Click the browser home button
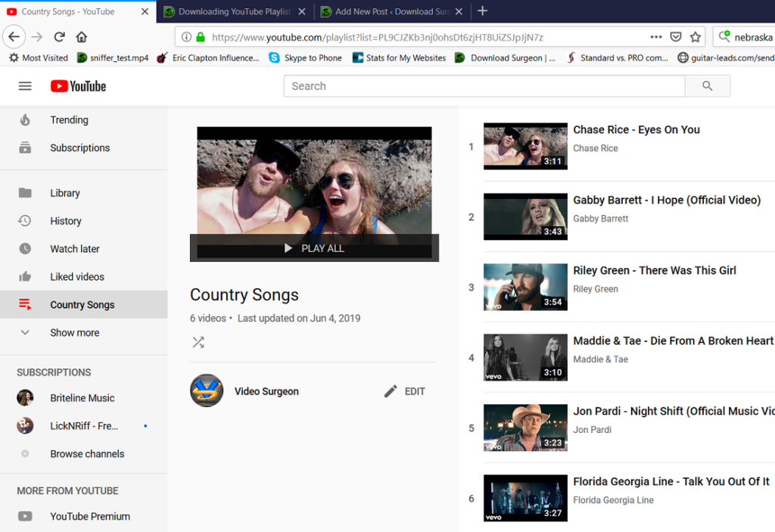 pos(82,36)
